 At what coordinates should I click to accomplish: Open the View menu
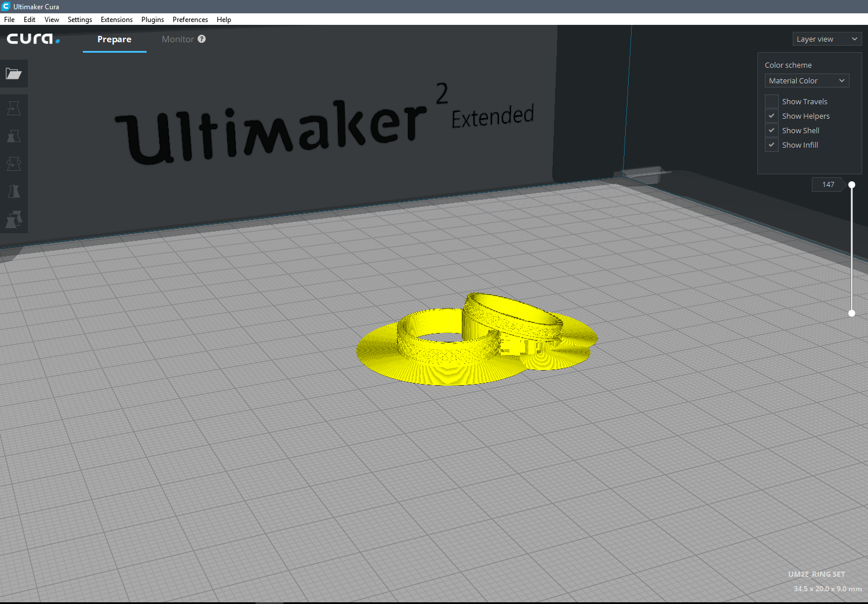tap(52, 19)
